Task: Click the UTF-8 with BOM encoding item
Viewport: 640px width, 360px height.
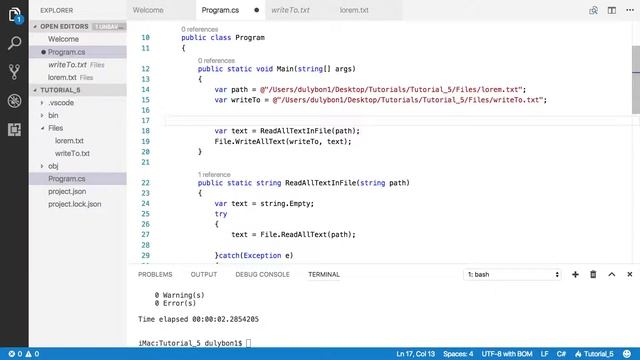Action: (x=507, y=354)
